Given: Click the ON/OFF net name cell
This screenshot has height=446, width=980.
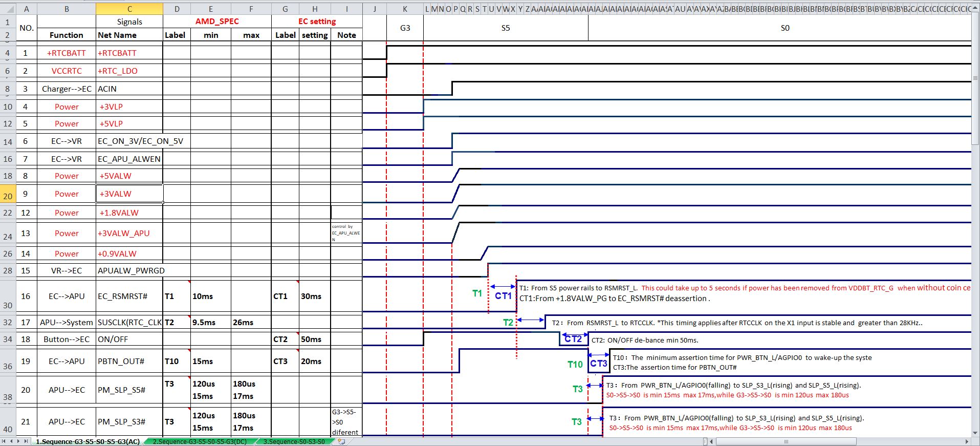Looking at the screenshot, I should pos(129,339).
